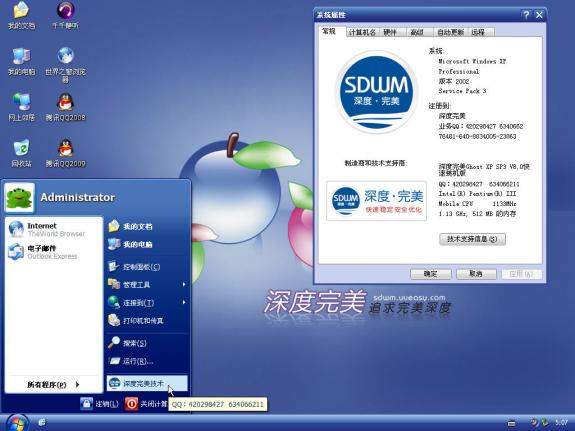Open 运行(R)... from start menu

(147, 361)
